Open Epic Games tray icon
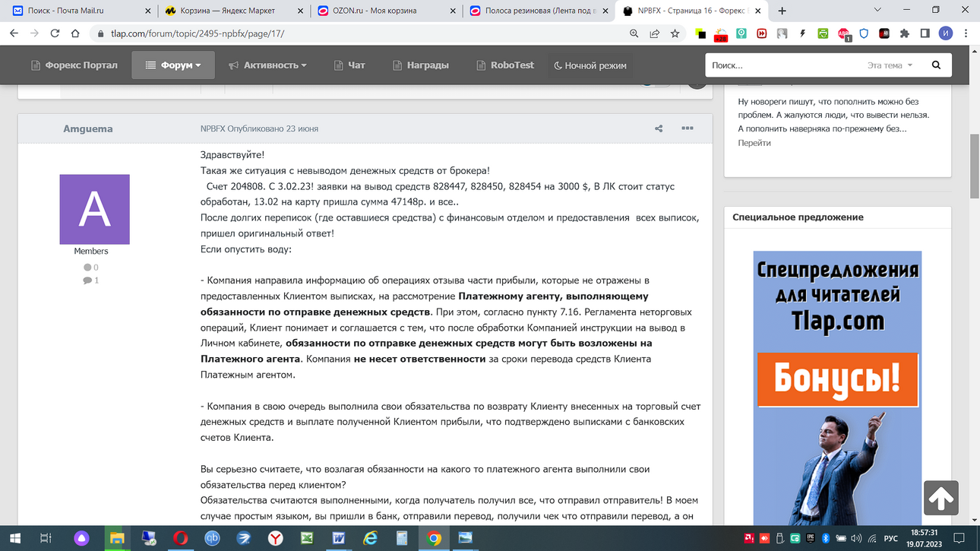980x551 pixels. tap(811, 538)
